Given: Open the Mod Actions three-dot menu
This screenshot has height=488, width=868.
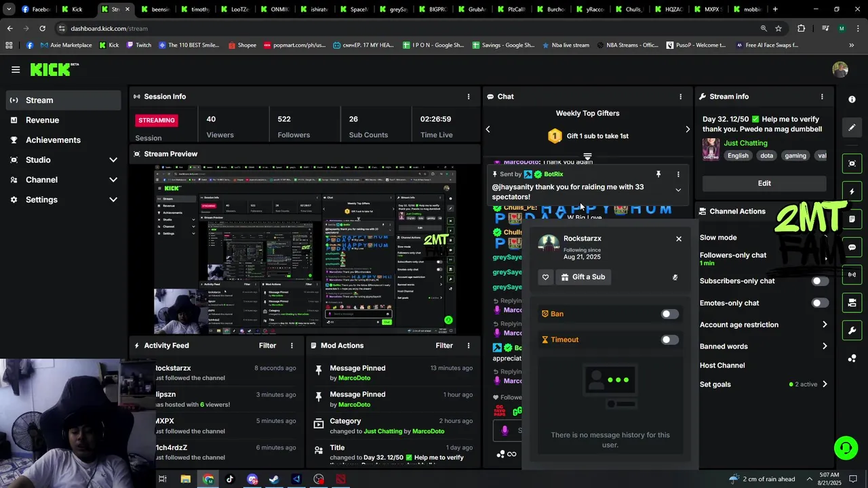Looking at the screenshot, I should 468,346.
